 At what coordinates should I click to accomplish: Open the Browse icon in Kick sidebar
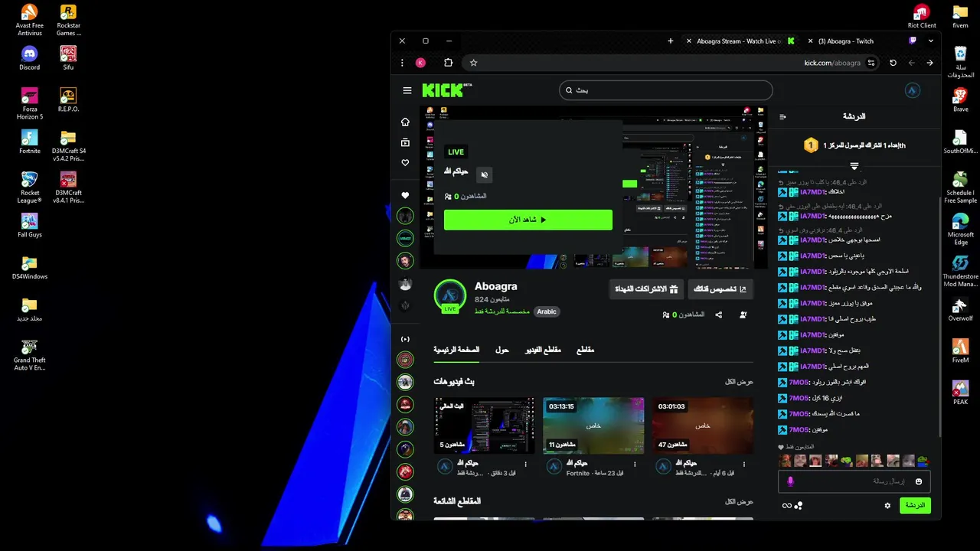405,142
